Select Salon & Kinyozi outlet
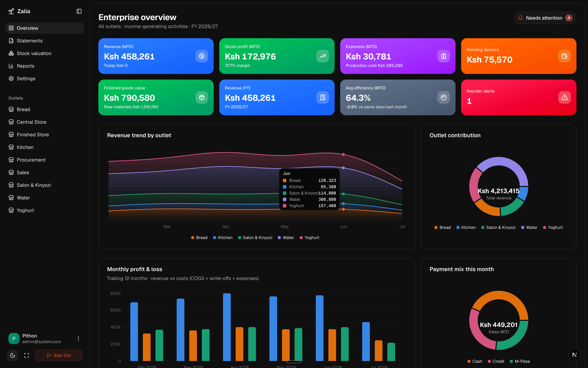 (45, 185)
